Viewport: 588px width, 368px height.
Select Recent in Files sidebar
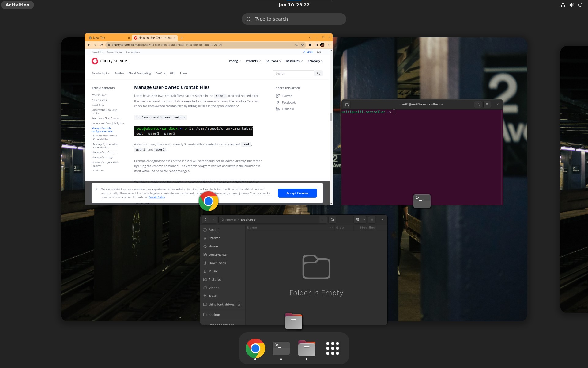click(x=223, y=230)
